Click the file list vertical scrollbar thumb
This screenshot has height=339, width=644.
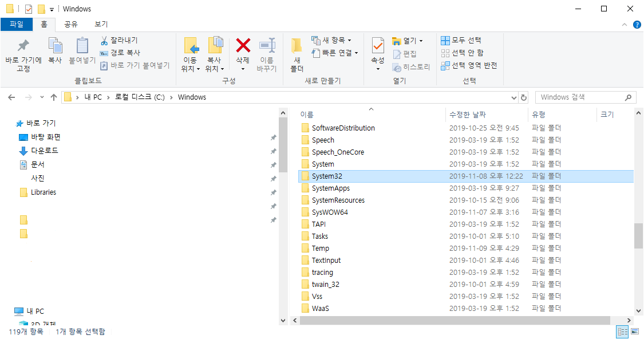click(x=638, y=236)
